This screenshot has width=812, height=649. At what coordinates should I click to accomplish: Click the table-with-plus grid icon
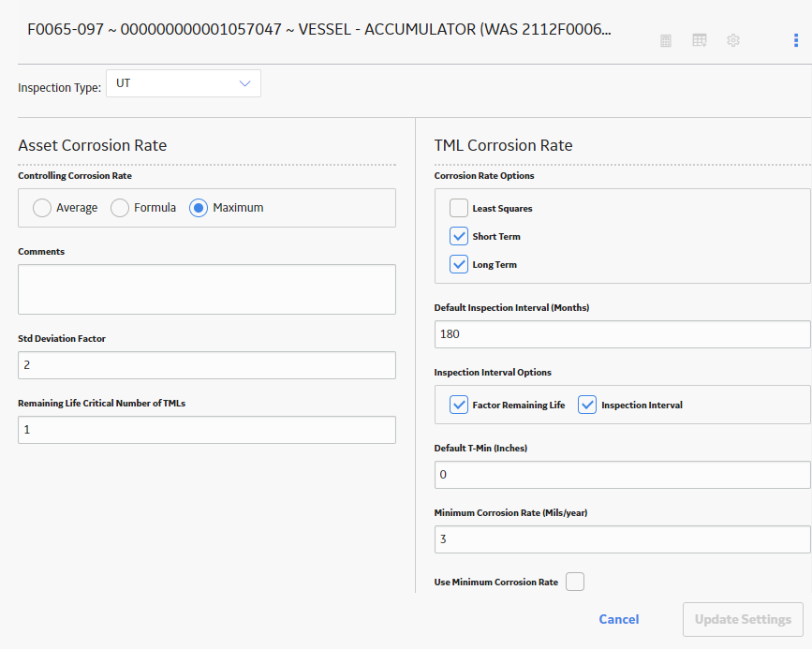point(699,40)
